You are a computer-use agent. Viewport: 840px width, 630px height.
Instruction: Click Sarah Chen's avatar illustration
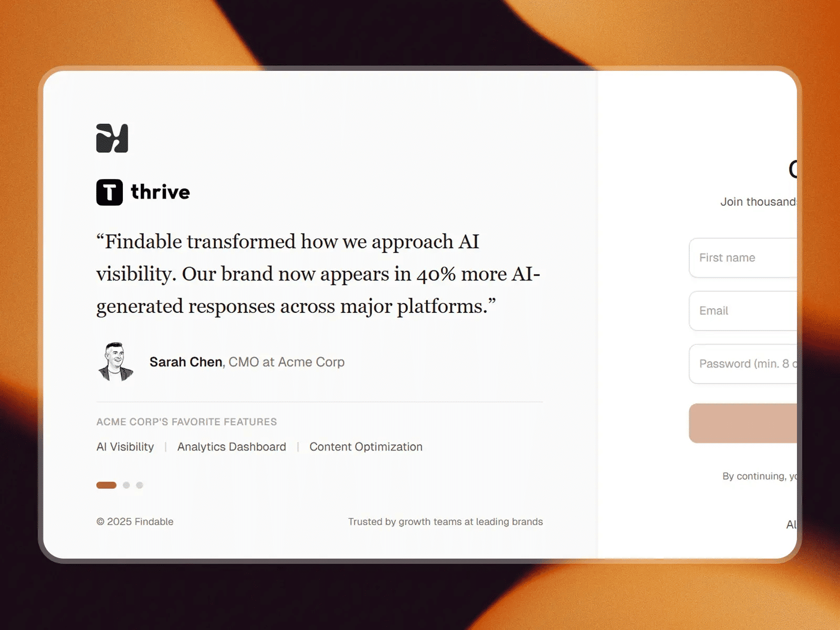(x=115, y=362)
